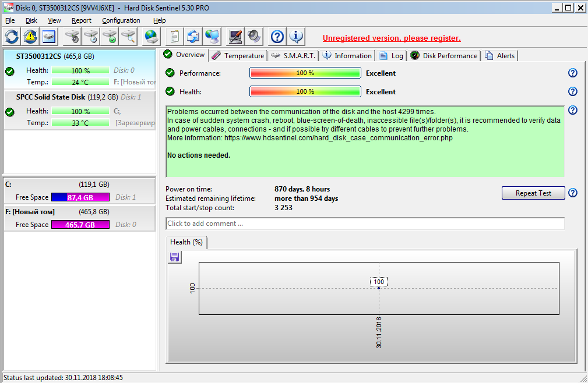Click the globe over disk toolbar icon
This screenshot has width=588, height=383.
pos(152,37)
